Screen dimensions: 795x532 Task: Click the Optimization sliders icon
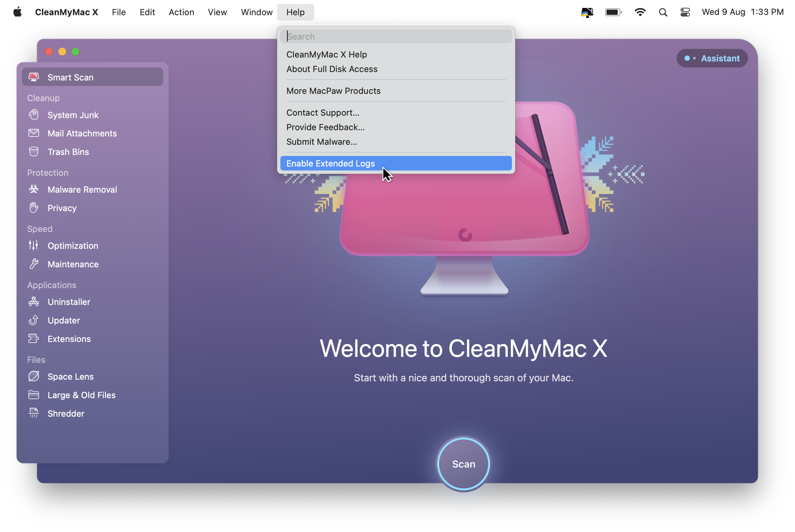34,245
